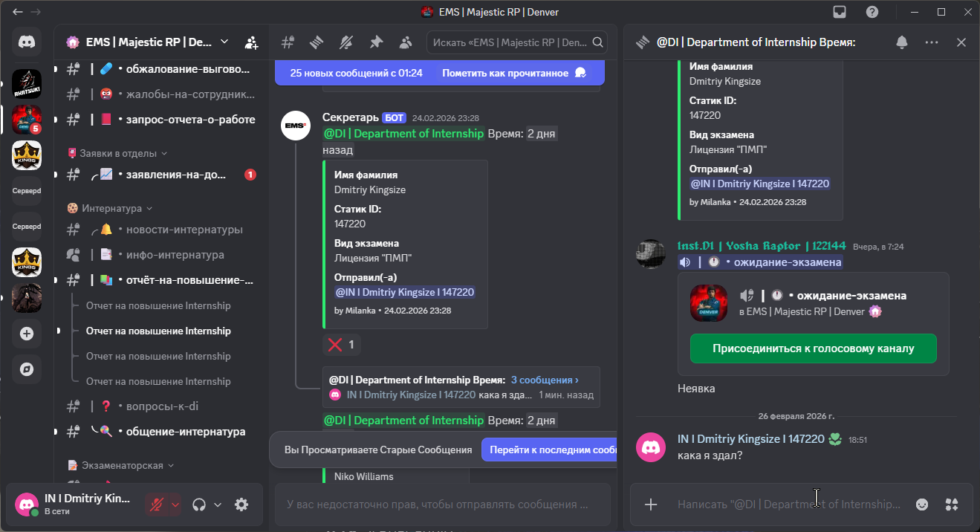Click the Секретарь username
This screenshot has width=980, height=532.
click(350, 117)
